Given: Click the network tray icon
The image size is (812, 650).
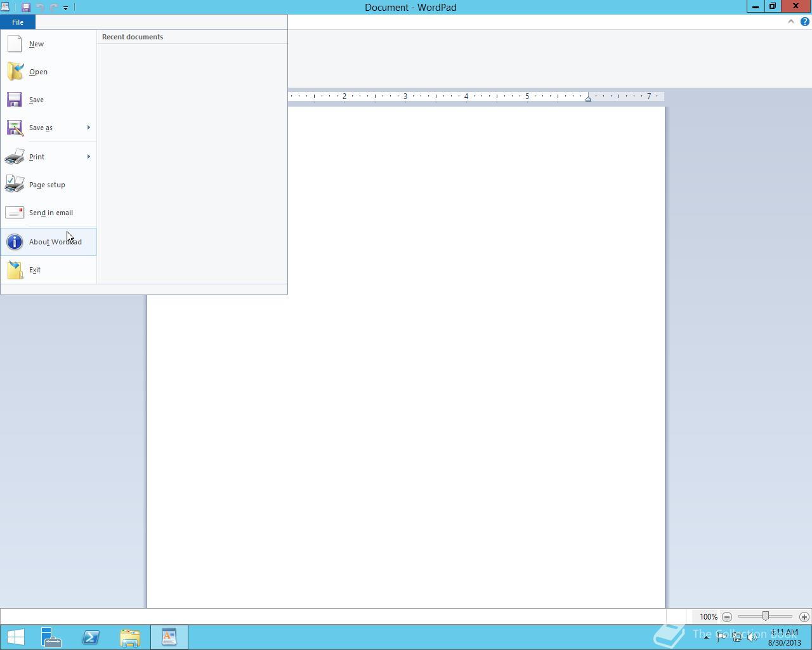Looking at the screenshot, I should [737, 637].
